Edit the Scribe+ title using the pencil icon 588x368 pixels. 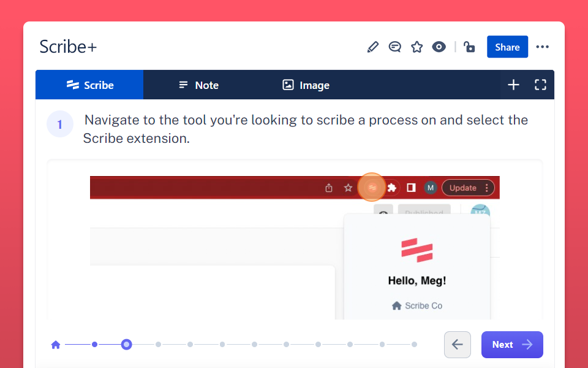(x=372, y=47)
